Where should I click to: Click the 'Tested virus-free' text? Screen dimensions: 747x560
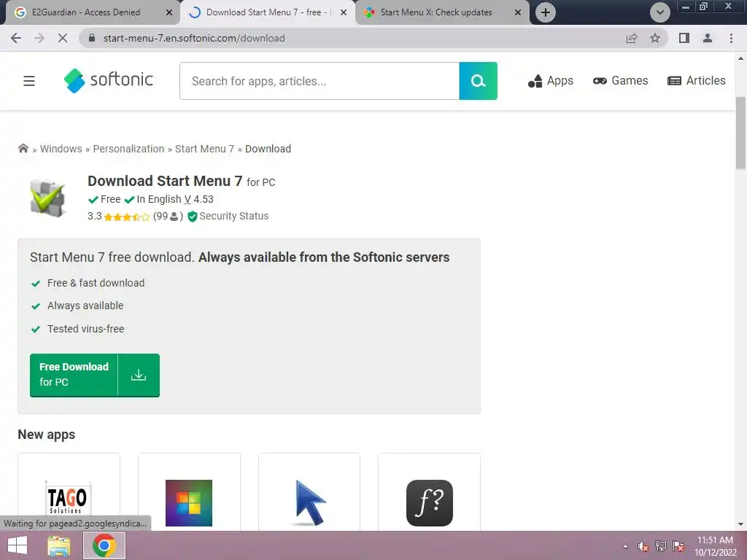click(86, 329)
